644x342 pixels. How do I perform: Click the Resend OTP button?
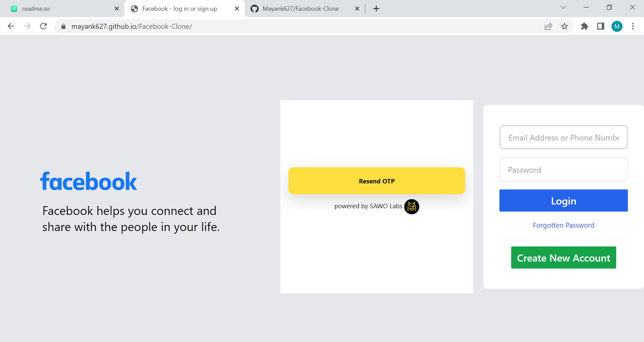click(x=377, y=181)
